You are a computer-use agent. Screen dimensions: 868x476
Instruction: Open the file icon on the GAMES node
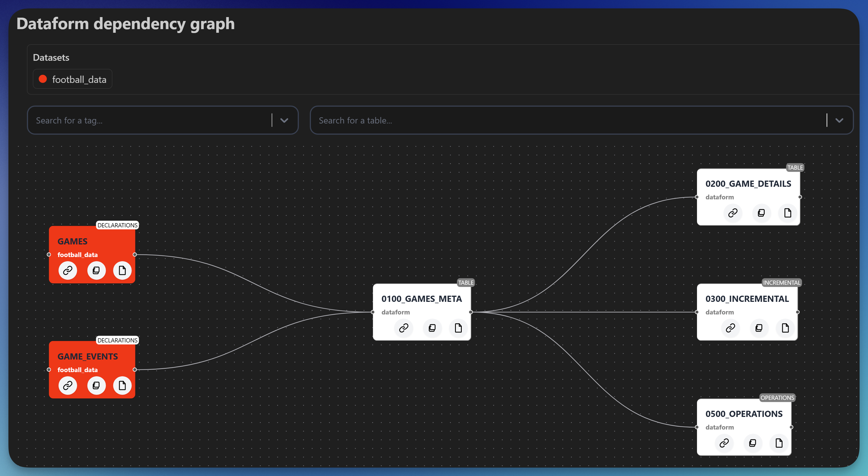pyautogui.click(x=122, y=270)
